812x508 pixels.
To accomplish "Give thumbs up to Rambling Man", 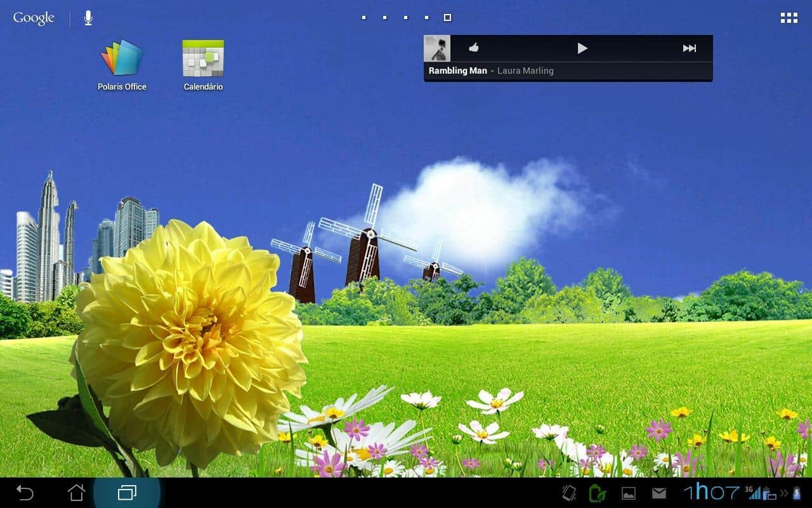I will click(473, 48).
